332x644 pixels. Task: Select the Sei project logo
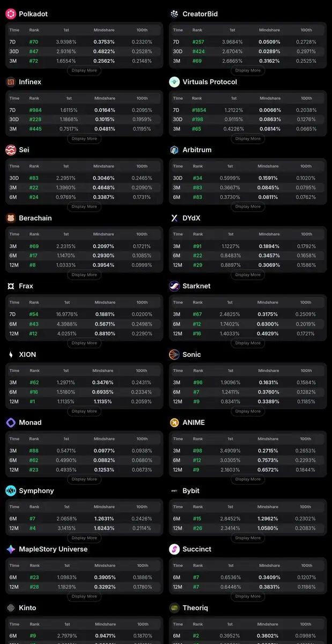11,150
